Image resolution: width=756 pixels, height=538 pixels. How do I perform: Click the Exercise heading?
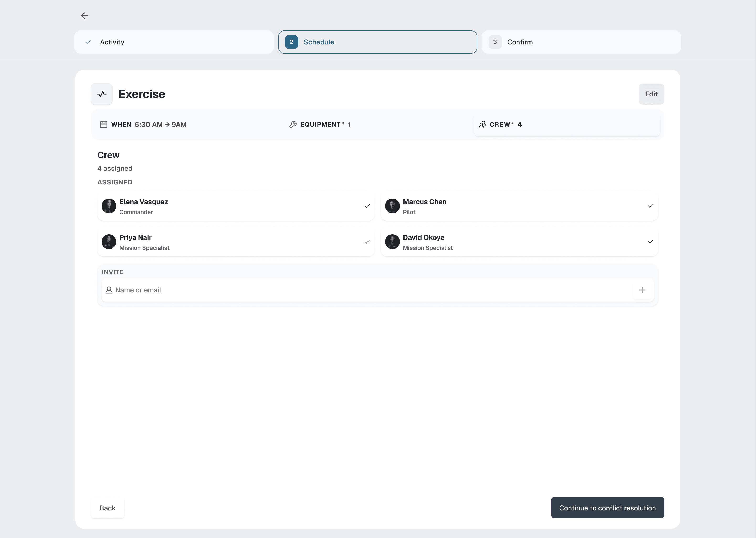point(142,94)
